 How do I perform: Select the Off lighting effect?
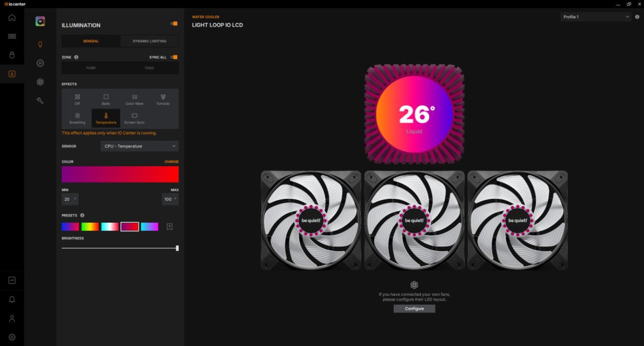click(77, 99)
